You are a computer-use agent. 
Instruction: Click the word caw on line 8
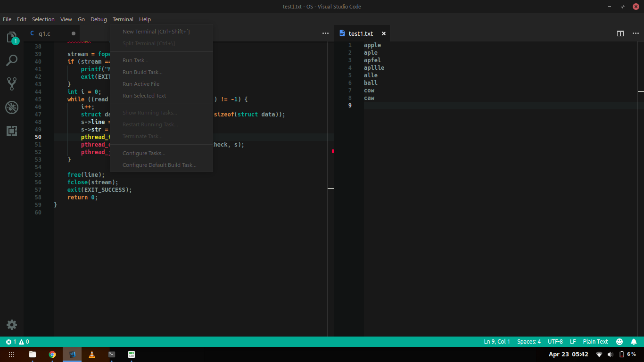(369, 98)
